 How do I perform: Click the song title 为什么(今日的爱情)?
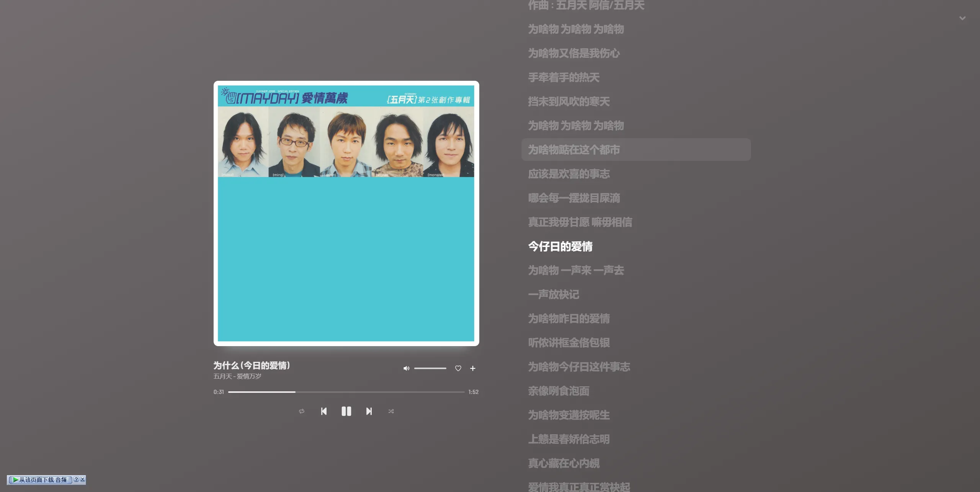click(251, 365)
